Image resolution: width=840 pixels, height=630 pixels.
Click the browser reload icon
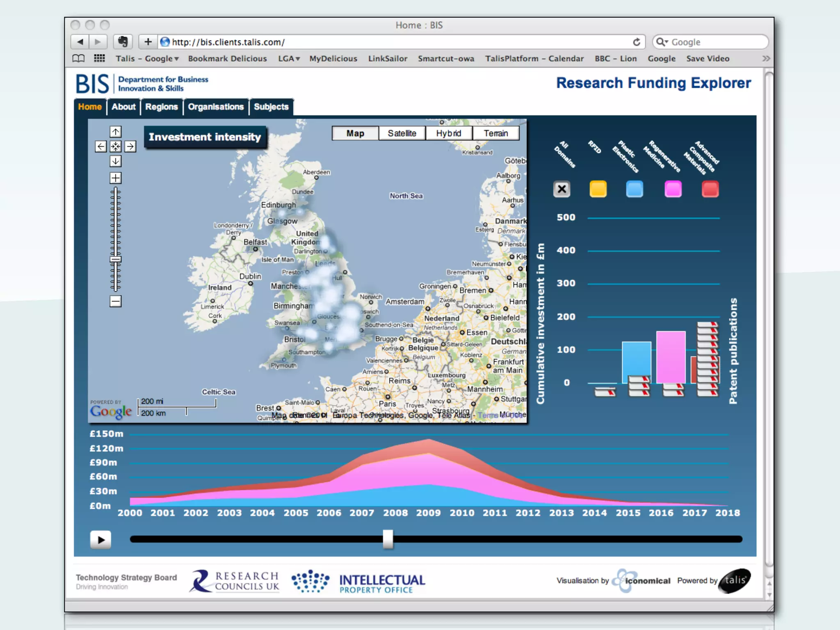(x=636, y=42)
